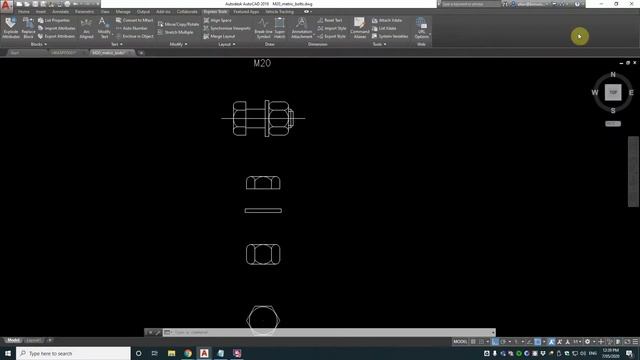Select the List Properties tool

[54, 20]
